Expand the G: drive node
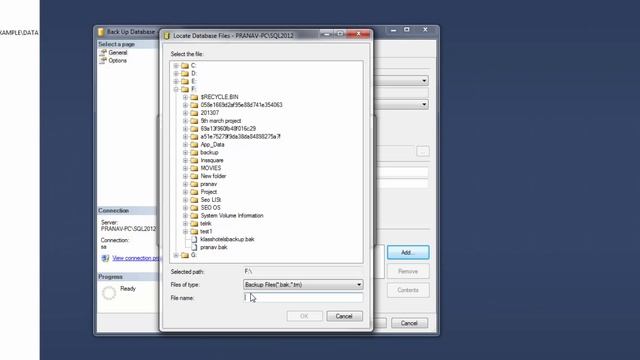This screenshot has height=360, width=640. (176, 255)
